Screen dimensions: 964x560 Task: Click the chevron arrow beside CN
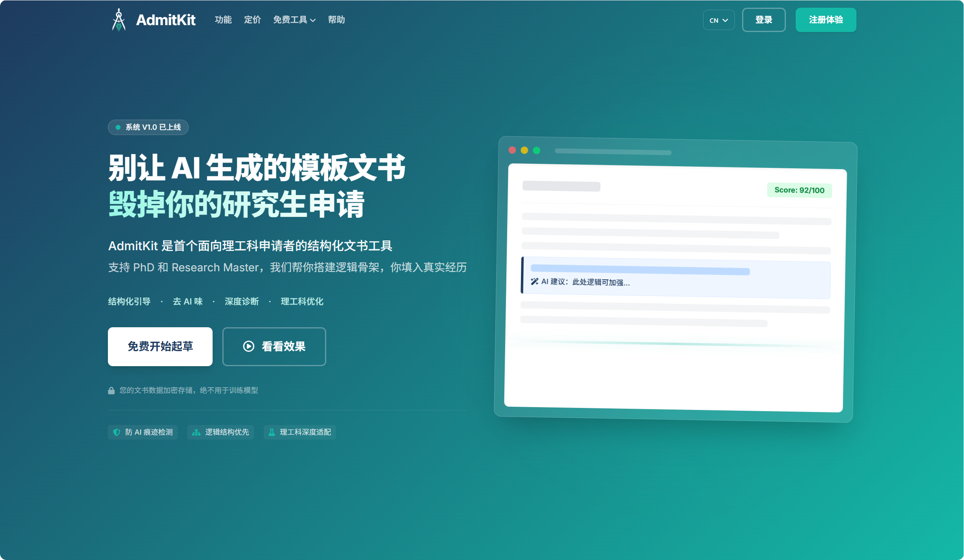point(725,20)
